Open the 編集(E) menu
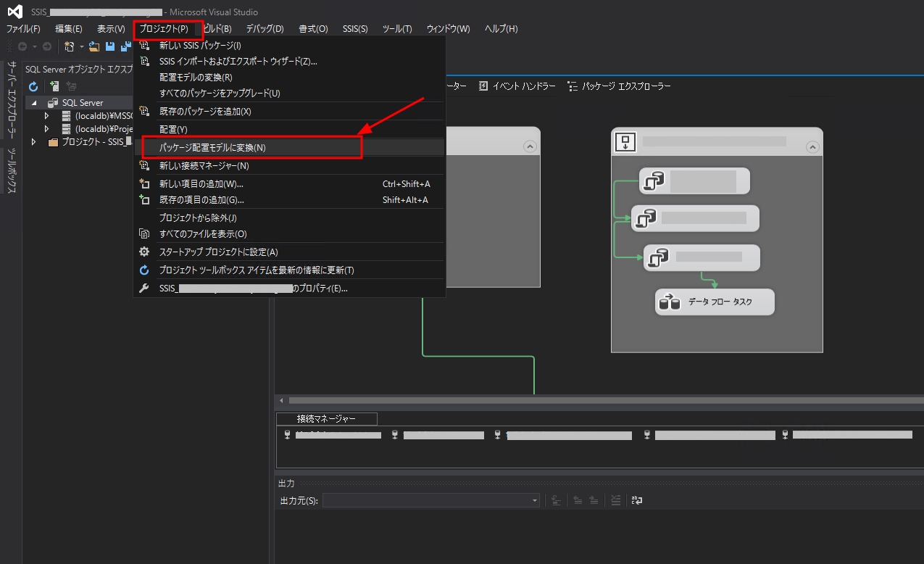Screen dimensions: 924x564 (x=69, y=29)
